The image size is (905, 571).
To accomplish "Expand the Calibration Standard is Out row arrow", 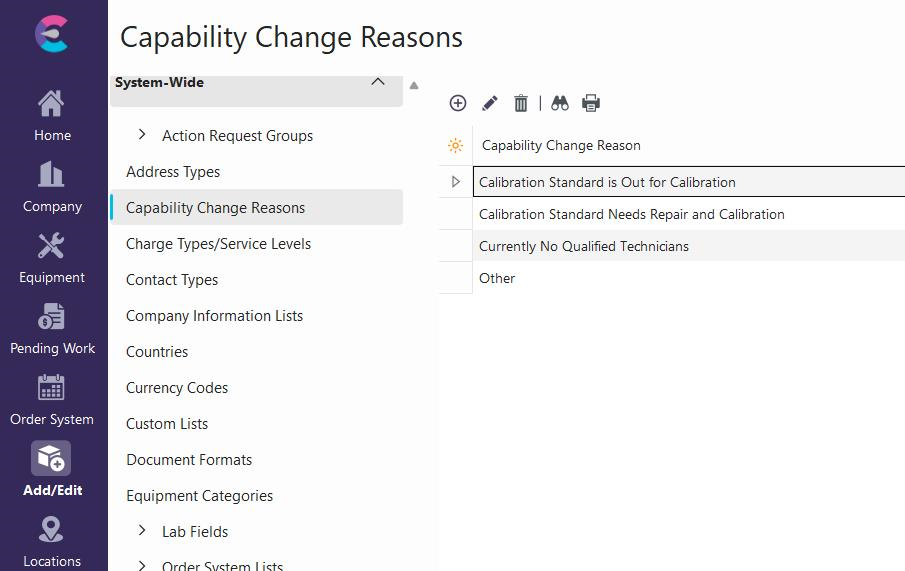I will 456,182.
